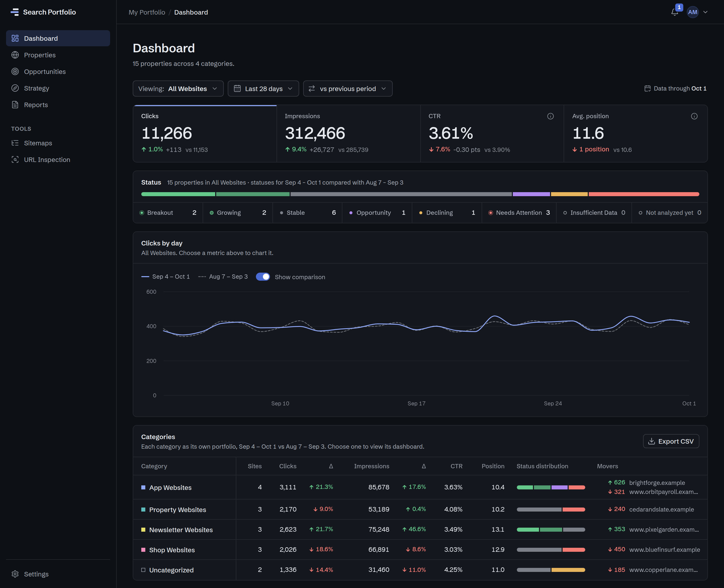Open the Uncategorized category row
The image size is (724, 588).
pos(420,570)
